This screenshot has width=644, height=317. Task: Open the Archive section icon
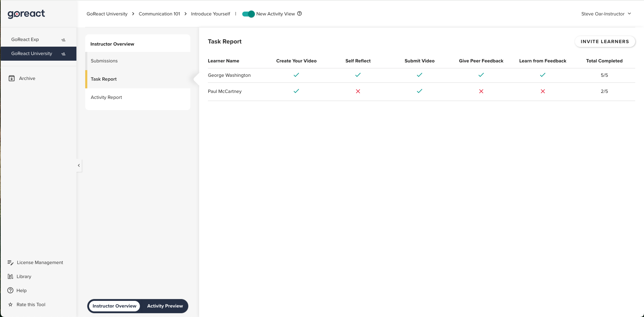[x=12, y=78]
